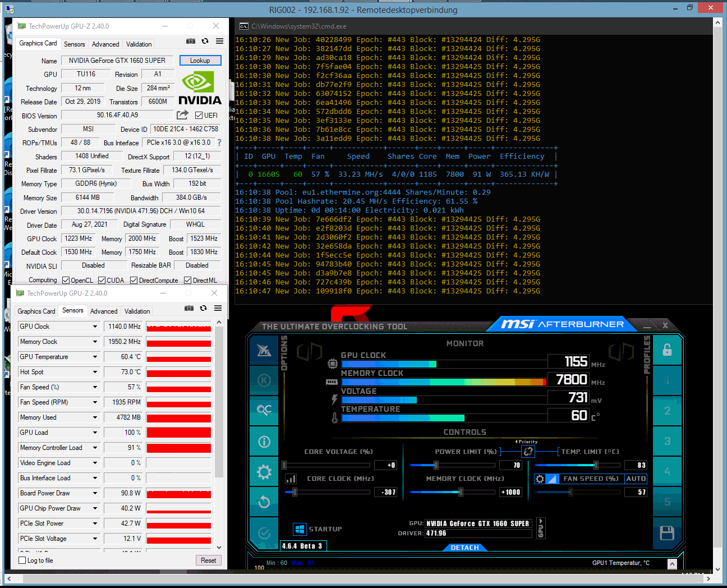The image size is (727, 588).
Task: Open the Memory Used sensor dropdown
Action: point(95,417)
